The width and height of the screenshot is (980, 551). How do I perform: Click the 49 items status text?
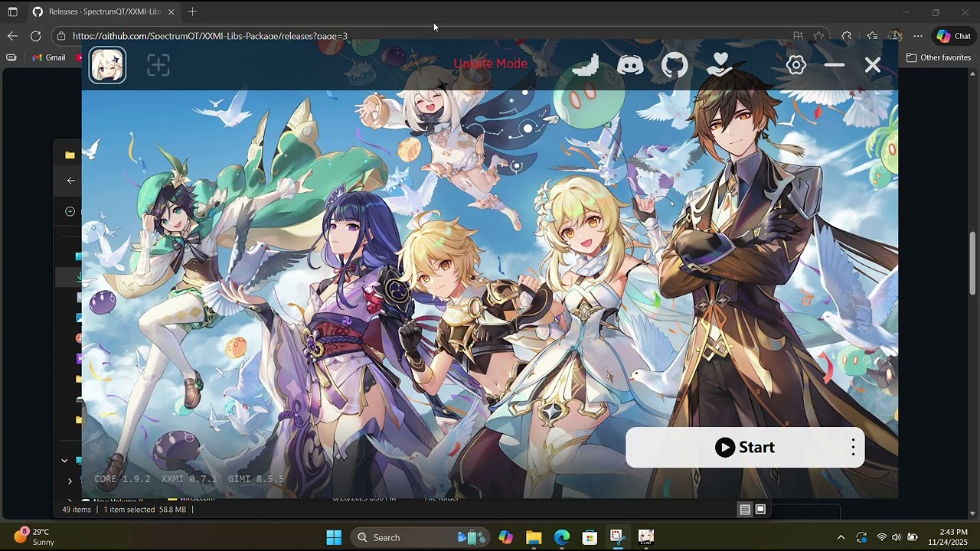[77, 510]
